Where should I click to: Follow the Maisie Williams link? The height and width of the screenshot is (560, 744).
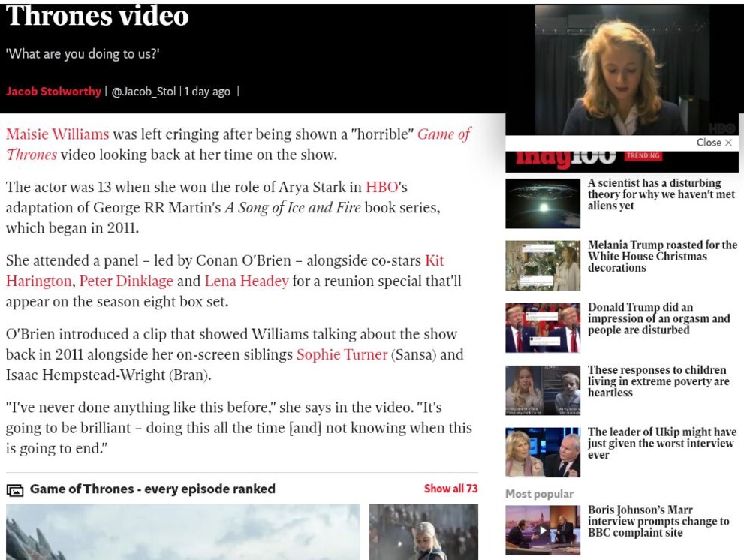(57, 134)
